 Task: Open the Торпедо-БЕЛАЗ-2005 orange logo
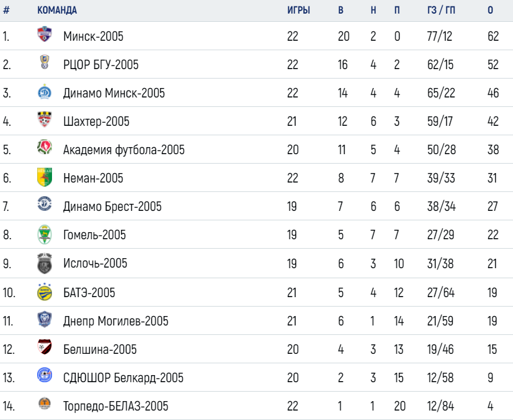(x=44, y=403)
